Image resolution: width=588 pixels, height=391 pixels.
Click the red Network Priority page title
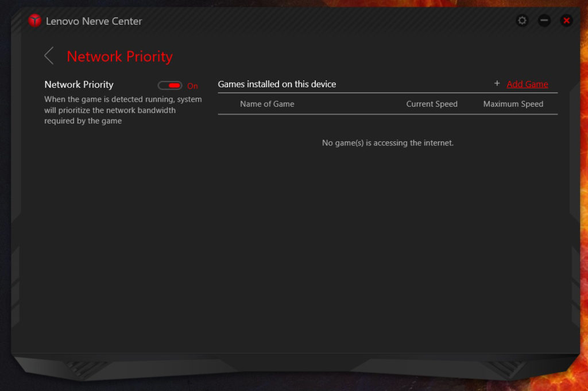(119, 56)
